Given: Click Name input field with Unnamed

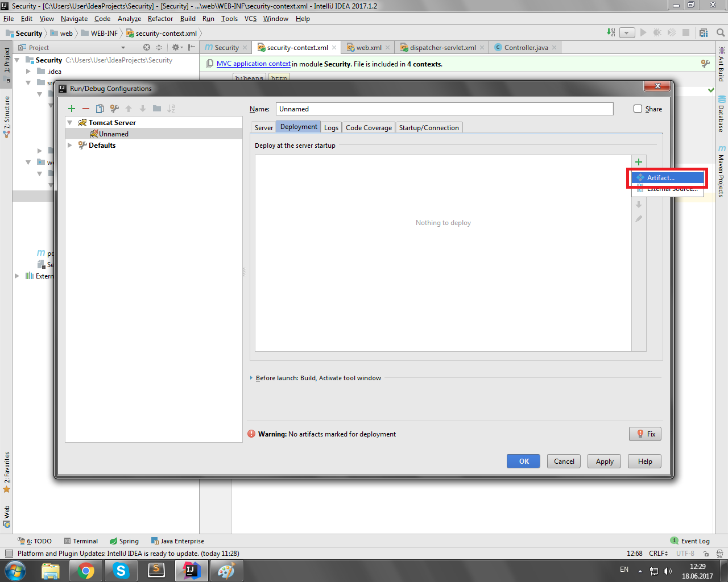Looking at the screenshot, I should 445,109.
